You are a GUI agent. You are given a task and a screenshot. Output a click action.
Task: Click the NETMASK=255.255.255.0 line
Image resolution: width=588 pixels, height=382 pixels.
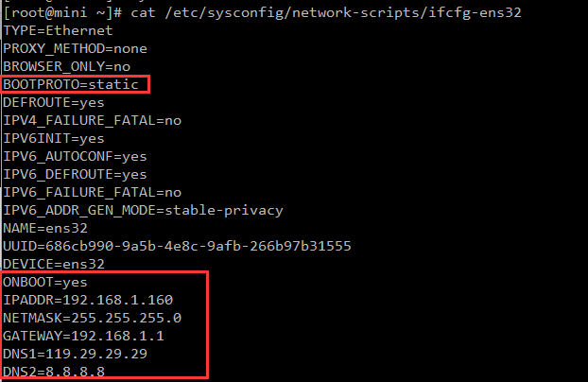[92, 318]
